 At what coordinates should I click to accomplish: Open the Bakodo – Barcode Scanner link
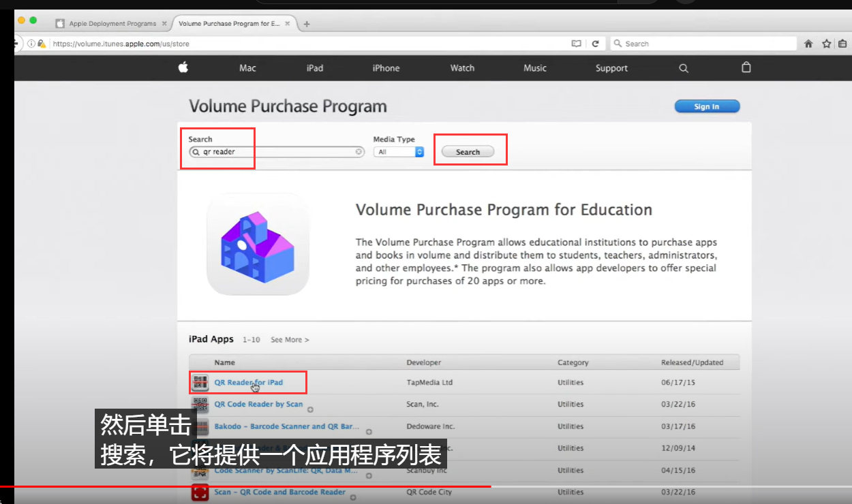click(287, 427)
